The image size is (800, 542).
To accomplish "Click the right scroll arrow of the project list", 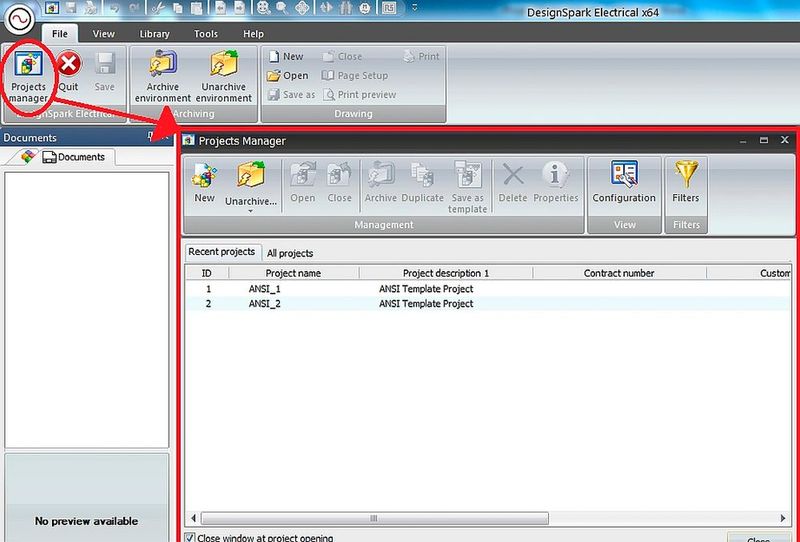I will coord(783,519).
